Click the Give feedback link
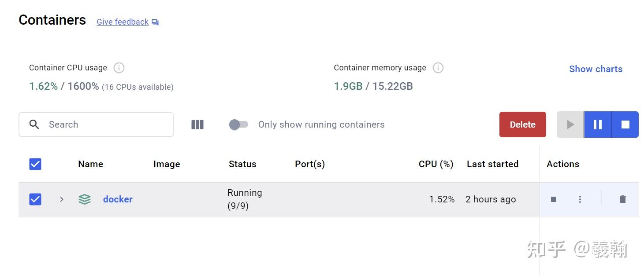 [x=123, y=22]
